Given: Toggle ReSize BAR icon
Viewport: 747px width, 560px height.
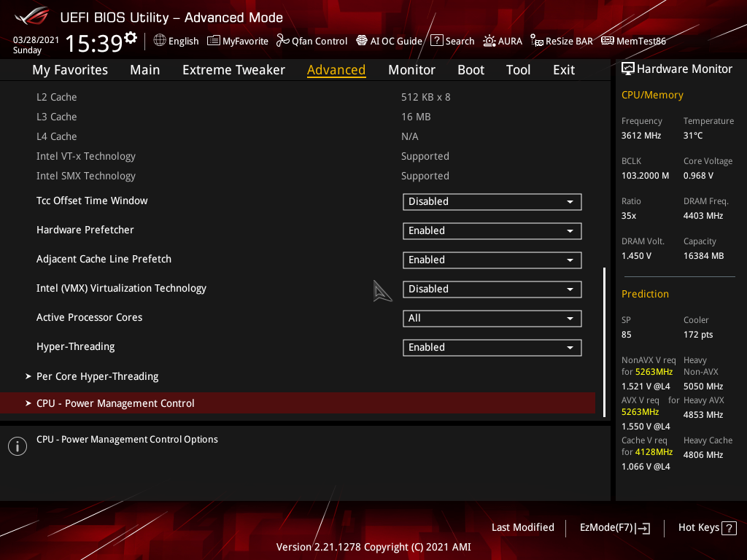Looking at the screenshot, I should (x=537, y=41).
